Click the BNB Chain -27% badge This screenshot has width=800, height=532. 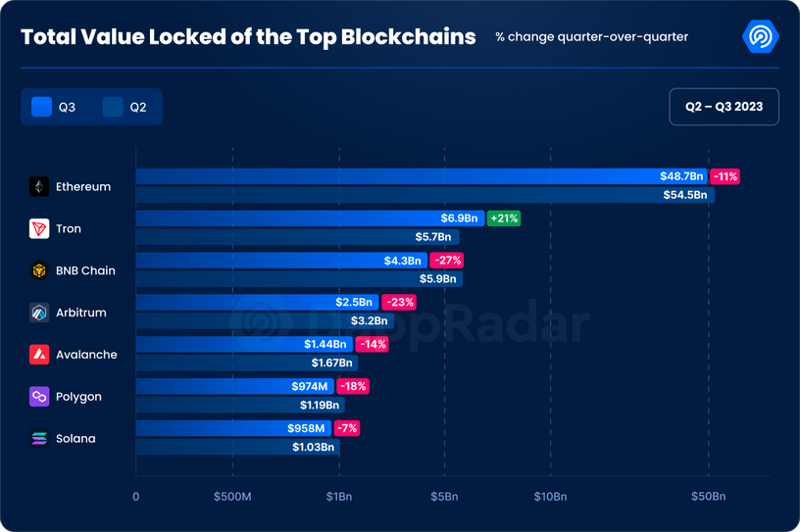point(446,261)
